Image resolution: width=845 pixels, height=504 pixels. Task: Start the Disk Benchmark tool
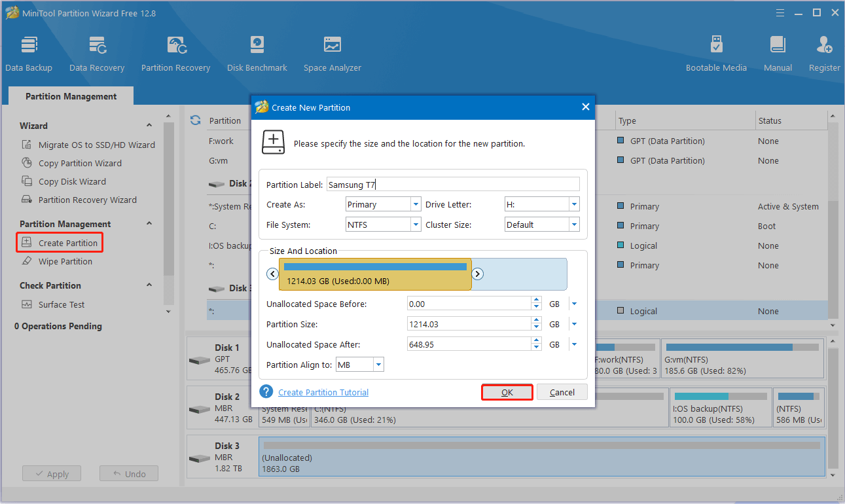click(x=257, y=54)
